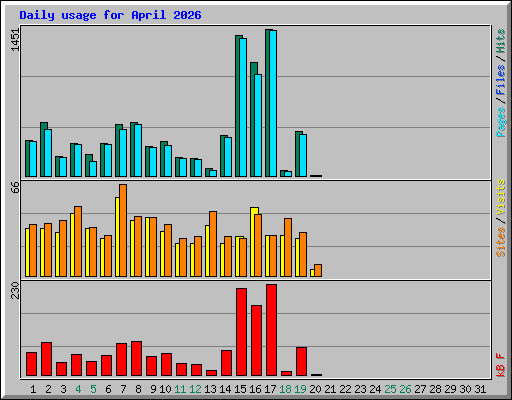Click day 16 on the x-axis
This screenshot has height=400, width=512.
point(255,389)
